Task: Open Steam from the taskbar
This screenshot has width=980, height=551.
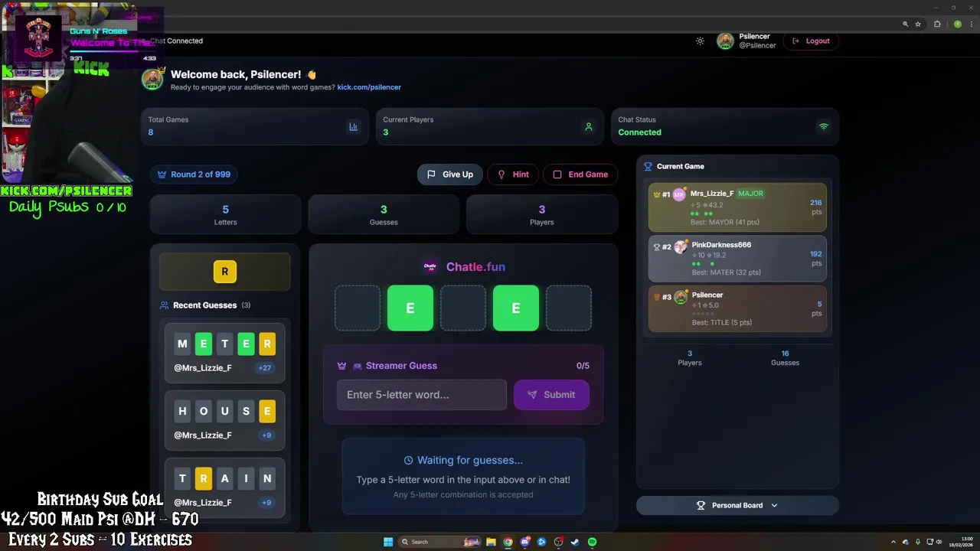Action: (575, 542)
